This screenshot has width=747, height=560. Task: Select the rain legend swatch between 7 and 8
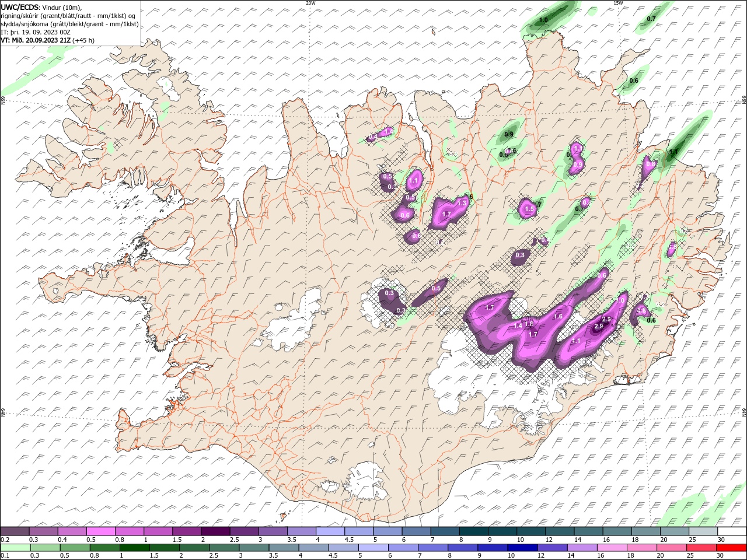point(432,548)
